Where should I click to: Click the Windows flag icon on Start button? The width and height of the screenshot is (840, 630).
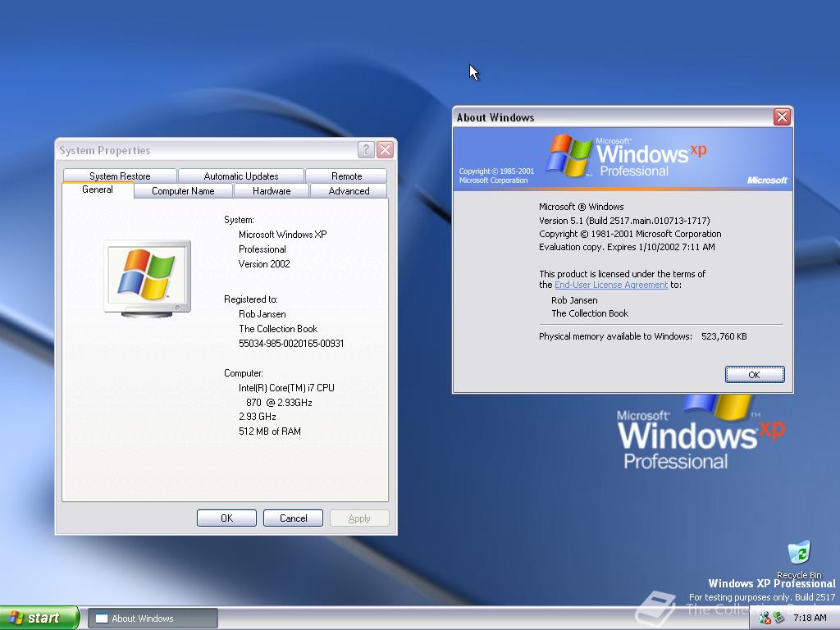click(x=16, y=618)
